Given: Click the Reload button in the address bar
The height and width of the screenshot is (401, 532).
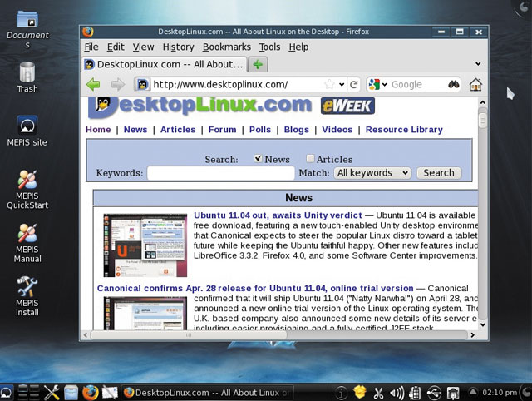Looking at the screenshot, I should pos(353,84).
